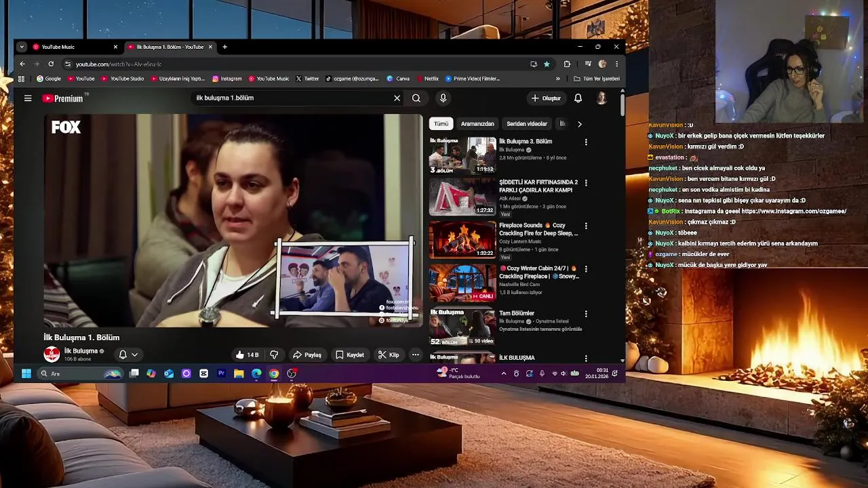The width and height of the screenshot is (868, 488).
Task: Open Microsoft Edge from taskbar
Action: point(256,373)
